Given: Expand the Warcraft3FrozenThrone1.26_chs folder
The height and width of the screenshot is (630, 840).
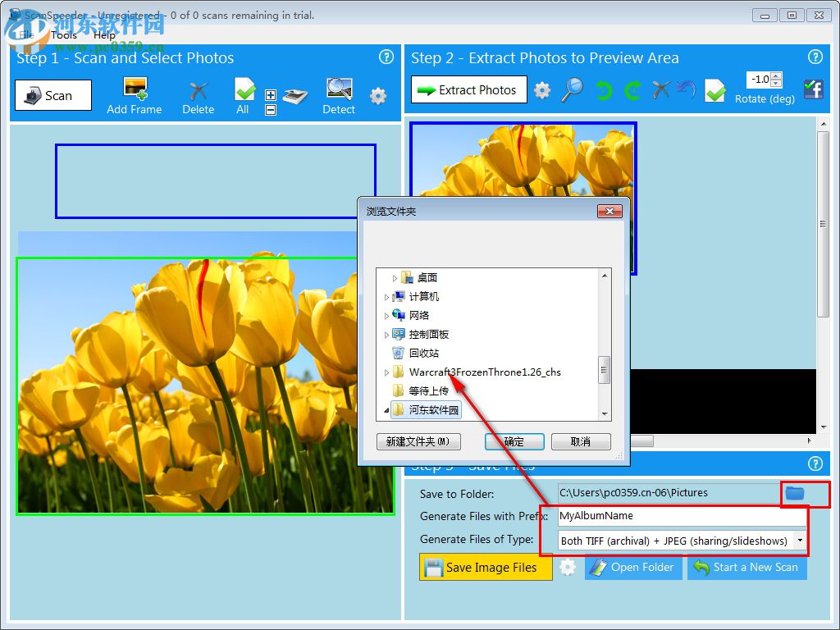Looking at the screenshot, I should [386, 372].
